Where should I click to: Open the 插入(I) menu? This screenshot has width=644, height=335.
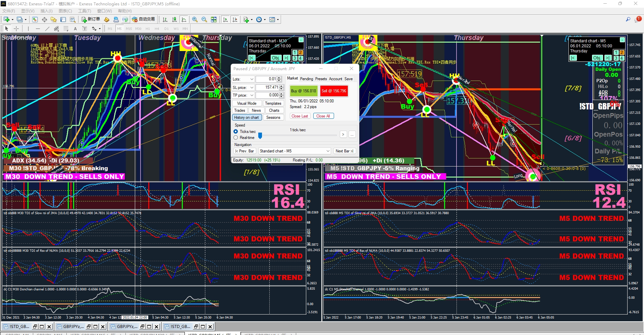coord(47,11)
